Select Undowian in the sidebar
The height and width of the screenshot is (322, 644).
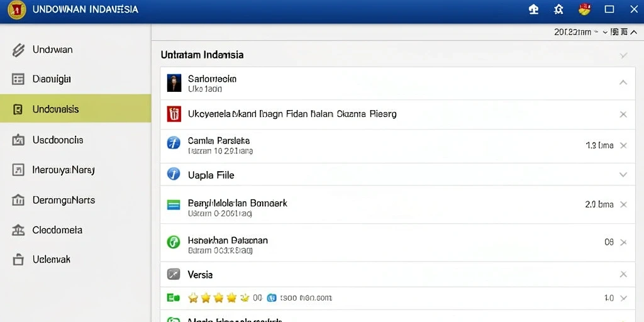click(75, 50)
